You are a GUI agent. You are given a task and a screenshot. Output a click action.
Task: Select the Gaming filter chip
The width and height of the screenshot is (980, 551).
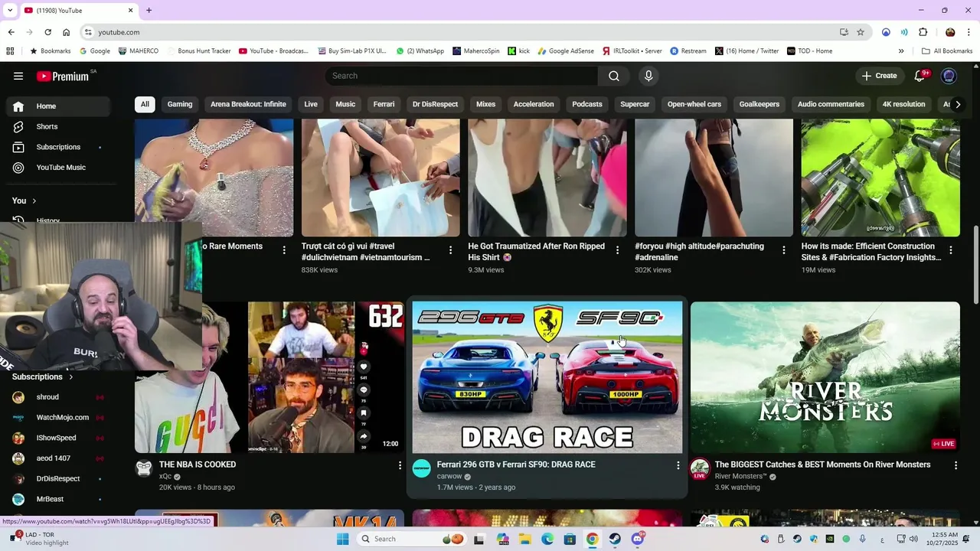tap(180, 104)
